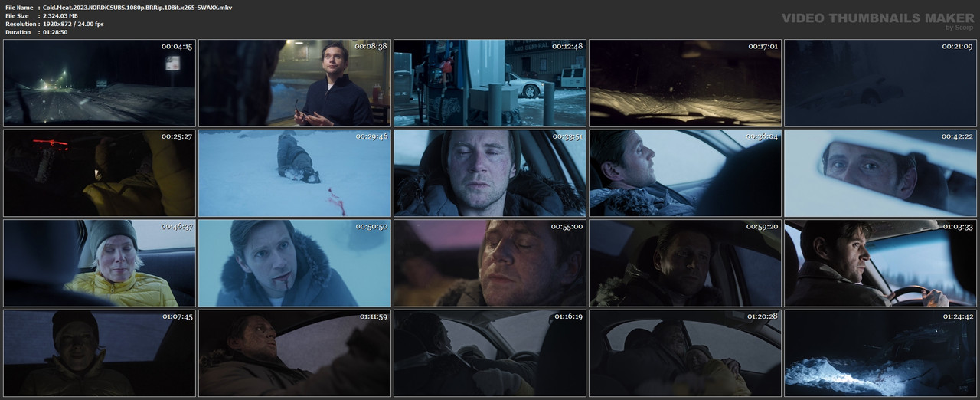This screenshot has height=400, width=980.
Task: Click the resolution value 1920x872 / 24.00 fps
Action: pos(73,25)
